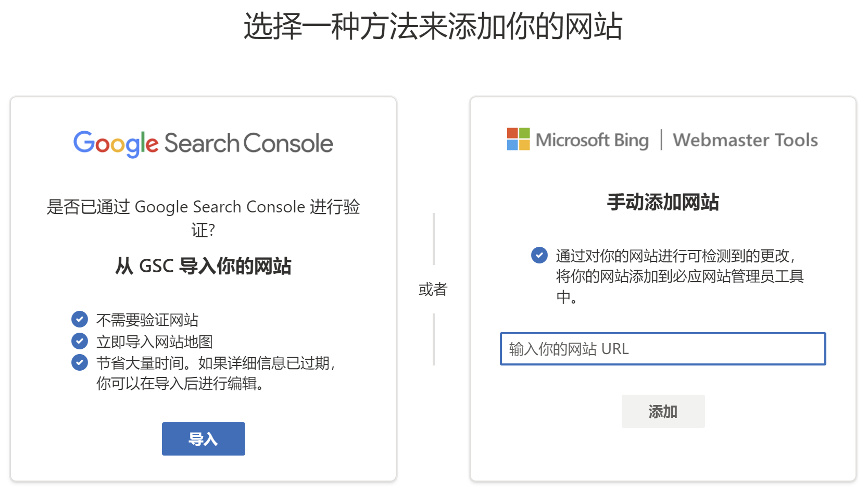Click the checkmark beside 不需要验证网站
Screen dimensions: 868x492
(79, 320)
